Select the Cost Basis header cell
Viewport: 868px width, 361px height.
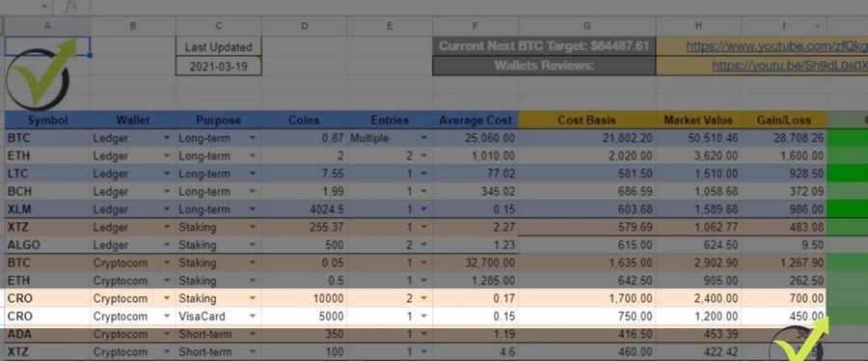[x=586, y=120]
